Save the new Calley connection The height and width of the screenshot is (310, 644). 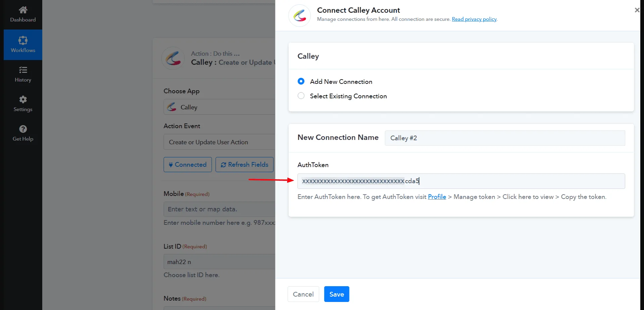(x=336, y=294)
